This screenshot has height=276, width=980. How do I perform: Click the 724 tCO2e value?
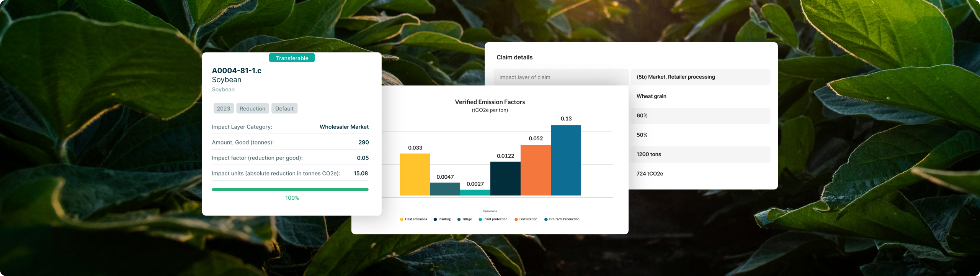(650, 174)
